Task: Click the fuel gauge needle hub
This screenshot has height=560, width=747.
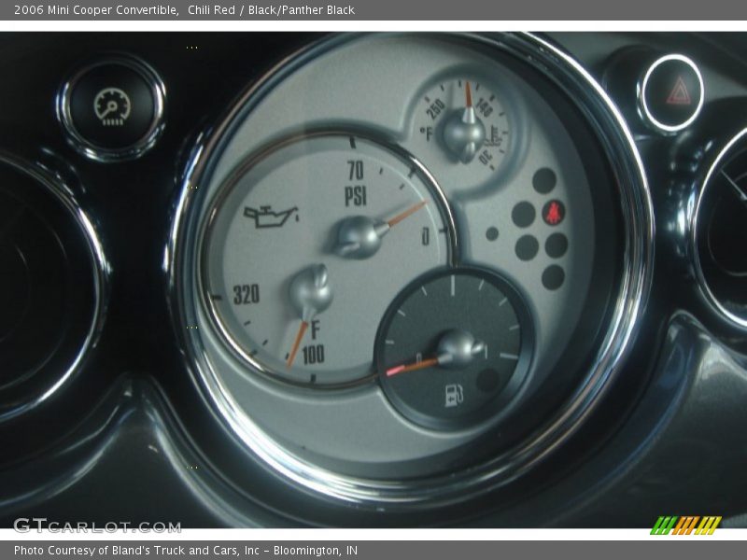Action: (458, 348)
